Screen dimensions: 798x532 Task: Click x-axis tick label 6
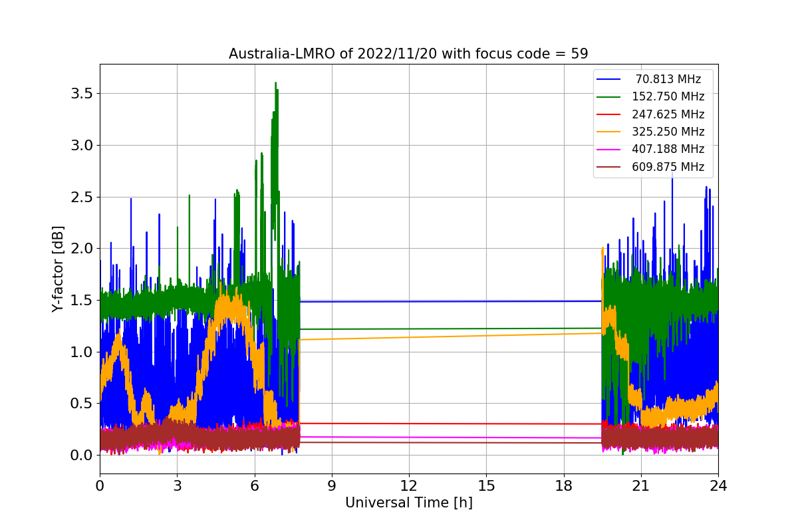point(254,485)
